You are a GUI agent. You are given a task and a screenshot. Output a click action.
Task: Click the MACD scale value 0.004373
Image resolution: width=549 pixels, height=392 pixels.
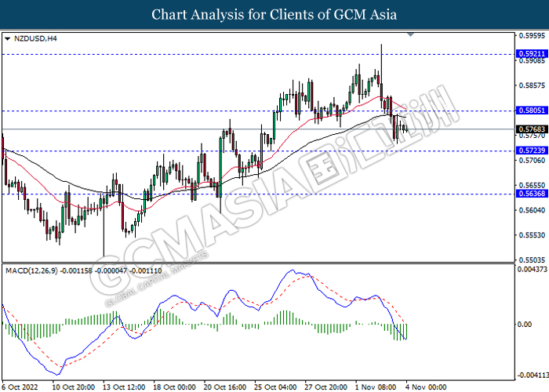coord(533,270)
